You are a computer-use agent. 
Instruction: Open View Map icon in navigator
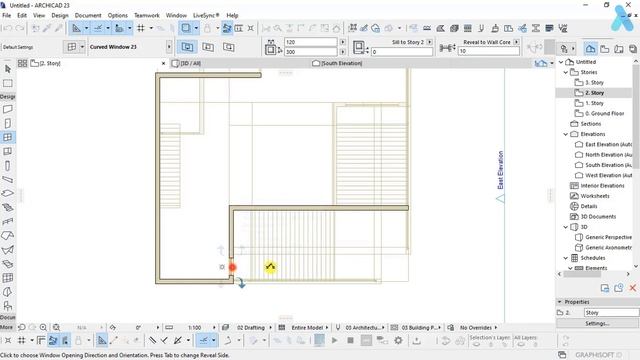point(604,49)
